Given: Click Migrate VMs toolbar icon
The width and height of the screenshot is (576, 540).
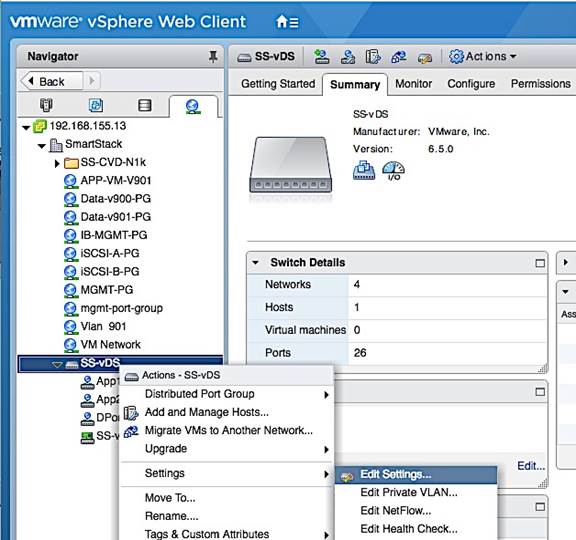Looking at the screenshot, I should click(x=399, y=57).
